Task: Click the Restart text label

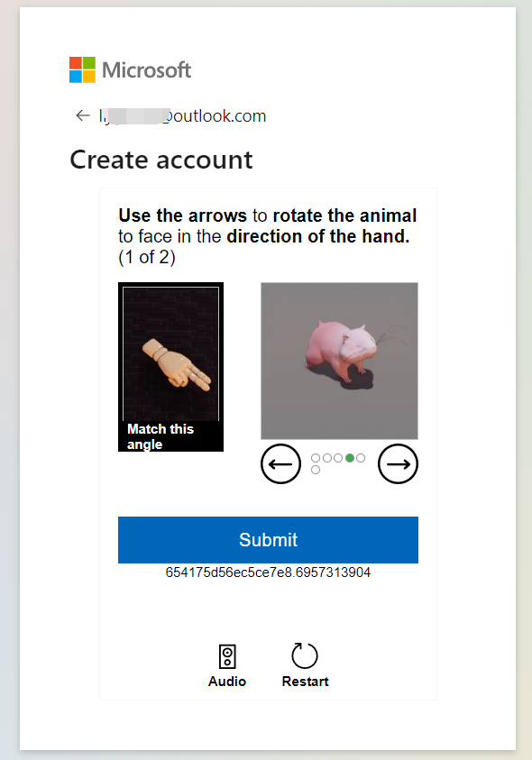Action: point(305,681)
